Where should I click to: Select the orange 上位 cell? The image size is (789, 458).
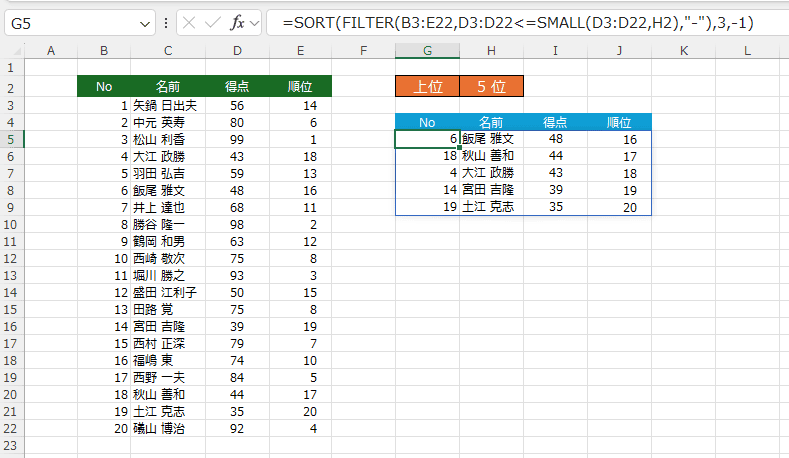click(427, 87)
